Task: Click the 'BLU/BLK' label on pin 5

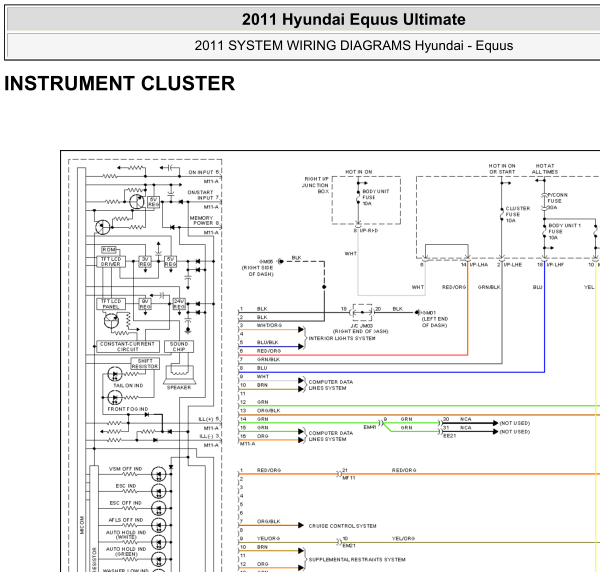Action: [x=267, y=342]
